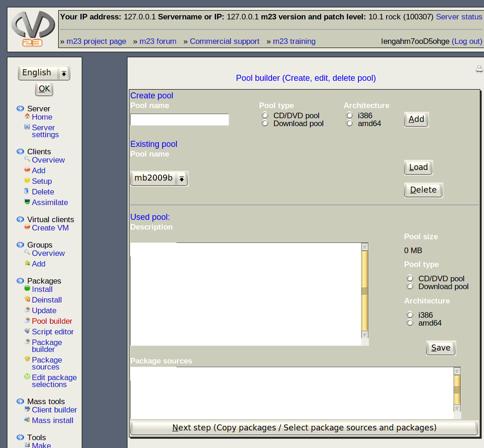This screenshot has height=448, width=484.
Task: Choose Download pool in Used pool section
Action: (x=410, y=286)
